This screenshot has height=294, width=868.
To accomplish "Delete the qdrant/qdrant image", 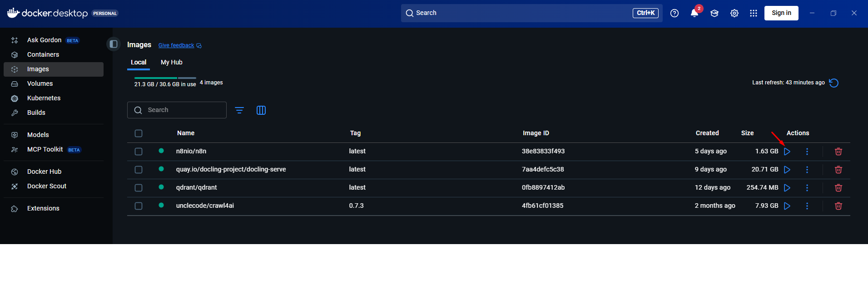I will click(x=838, y=188).
